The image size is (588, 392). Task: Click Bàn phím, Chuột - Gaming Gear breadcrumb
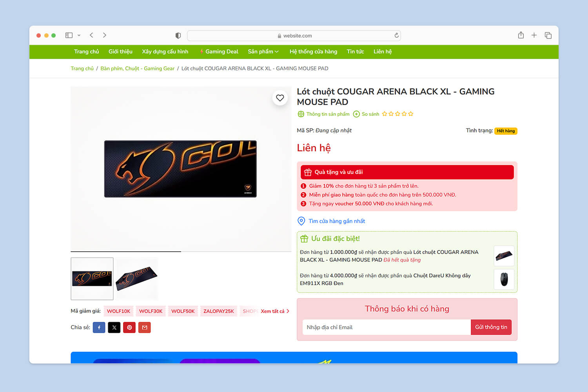click(x=138, y=68)
